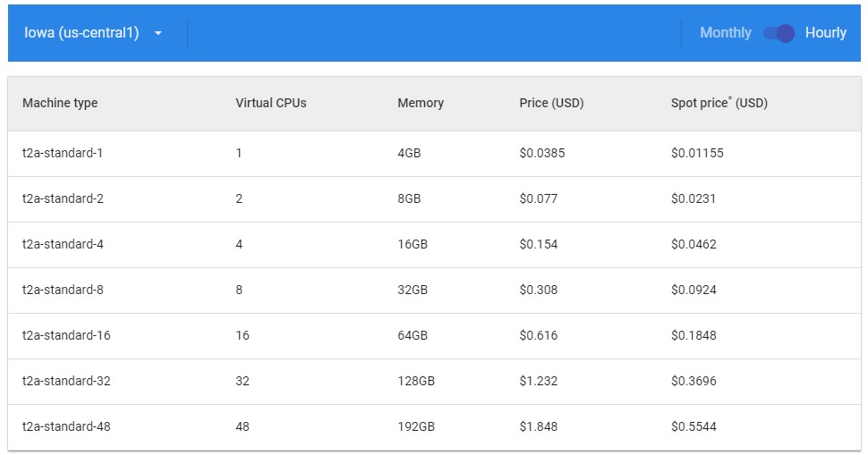
Task: Click the t2a-standard-4 machine type cell
Action: pos(63,244)
